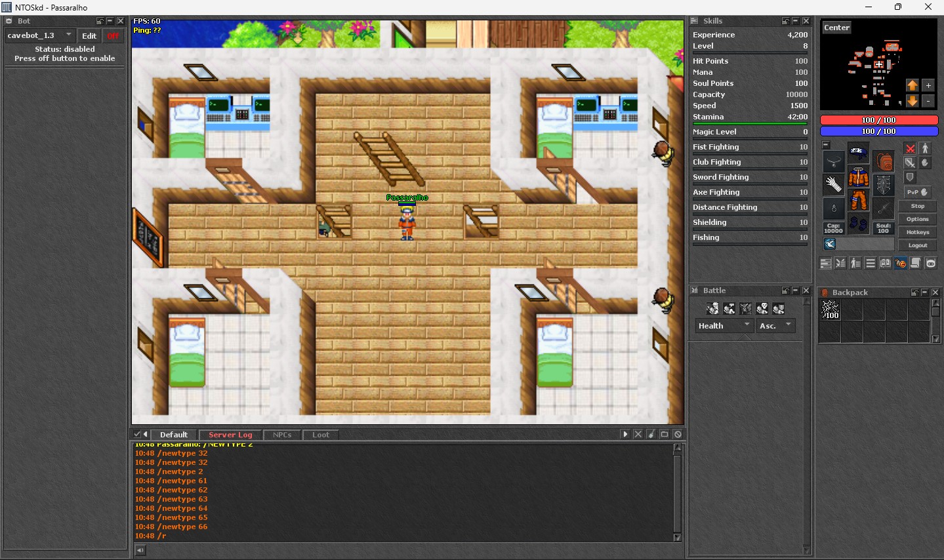
Task: Toggle the chat enable checkbox
Action: tap(137, 434)
